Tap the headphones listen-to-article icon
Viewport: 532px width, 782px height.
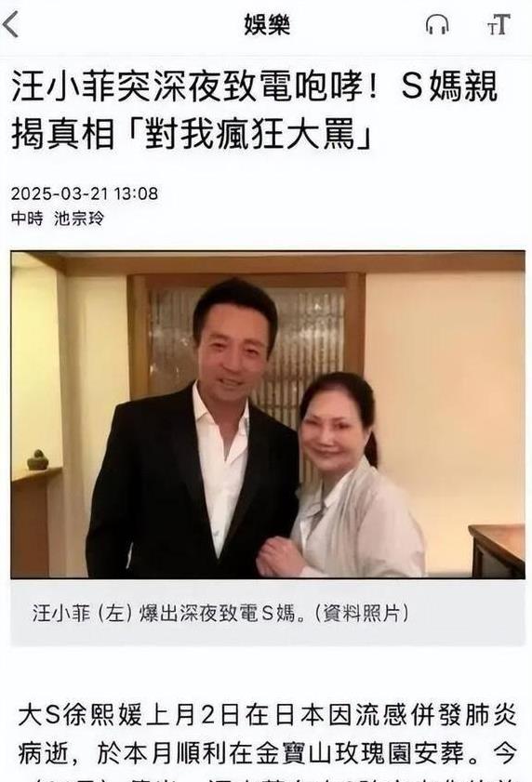[437, 24]
